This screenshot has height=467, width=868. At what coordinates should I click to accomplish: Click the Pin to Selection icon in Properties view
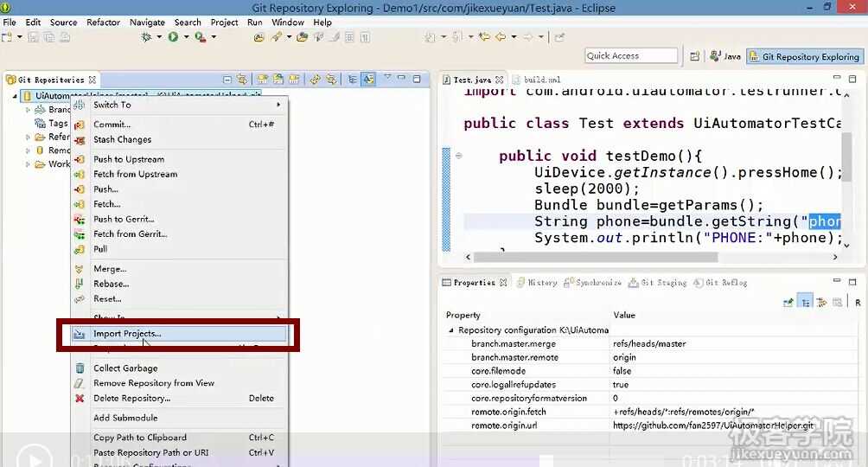(788, 302)
